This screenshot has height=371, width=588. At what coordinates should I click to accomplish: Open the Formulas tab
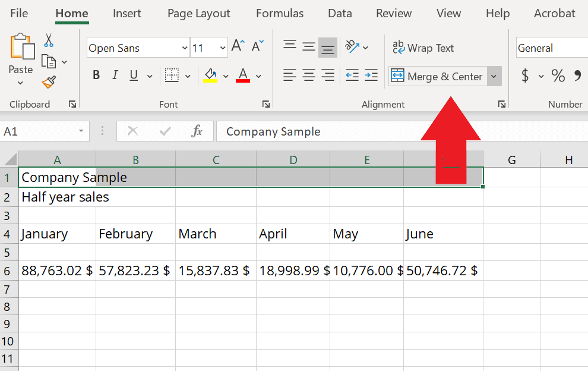280,13
